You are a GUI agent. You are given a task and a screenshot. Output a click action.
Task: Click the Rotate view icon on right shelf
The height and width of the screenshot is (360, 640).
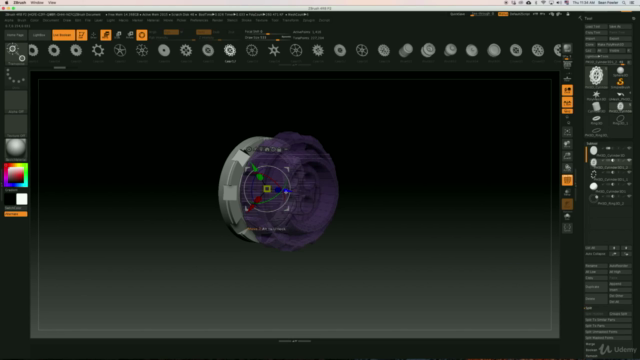pos(567,167)
